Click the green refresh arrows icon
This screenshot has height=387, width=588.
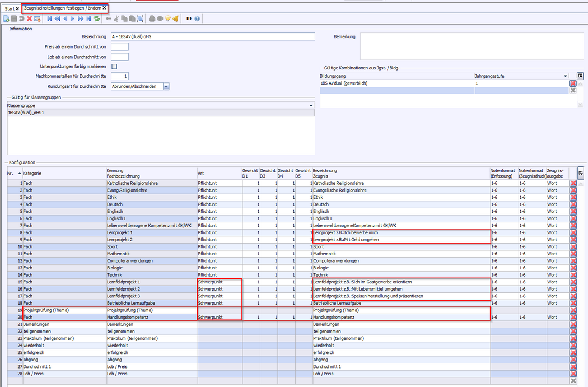97,18
